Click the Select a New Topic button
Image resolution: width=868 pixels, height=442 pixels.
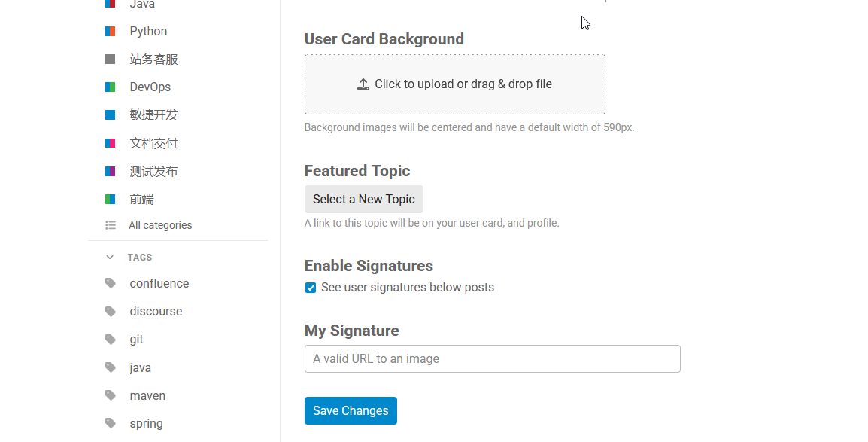coord(364,199)
